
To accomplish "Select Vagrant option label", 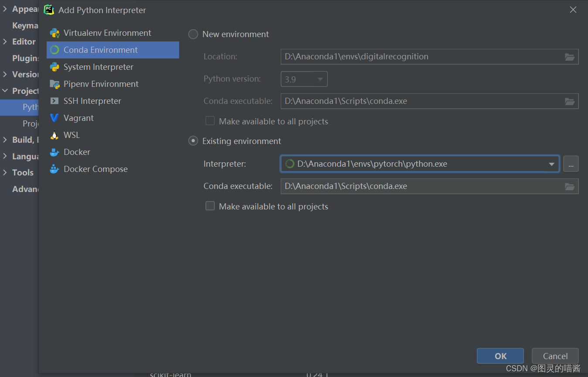I will coord(79,118).
